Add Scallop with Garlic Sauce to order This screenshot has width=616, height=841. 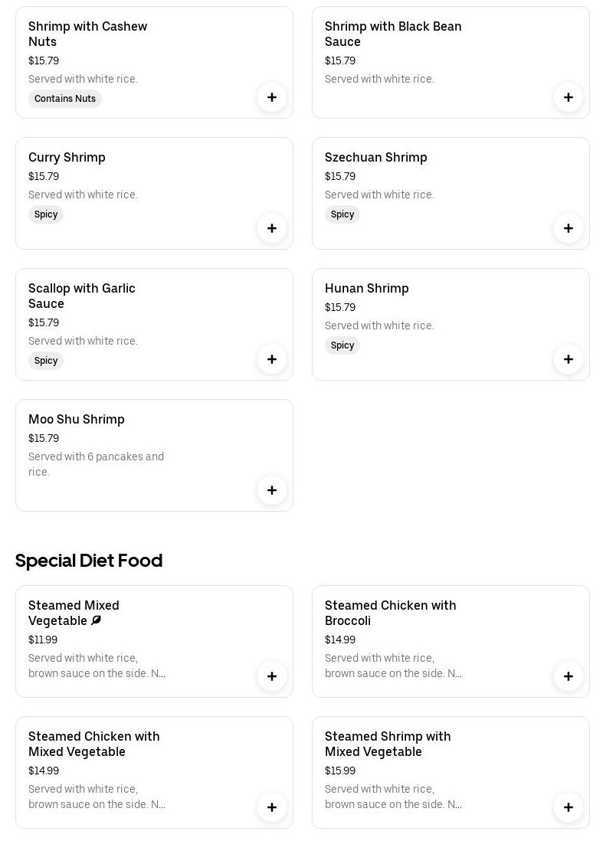(x=272, y=359)
